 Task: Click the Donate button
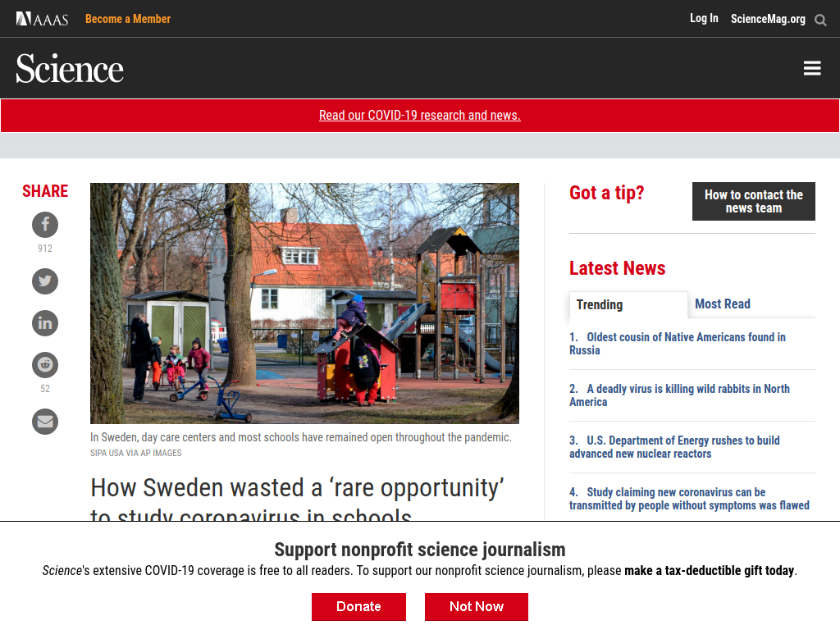[359, 606]
